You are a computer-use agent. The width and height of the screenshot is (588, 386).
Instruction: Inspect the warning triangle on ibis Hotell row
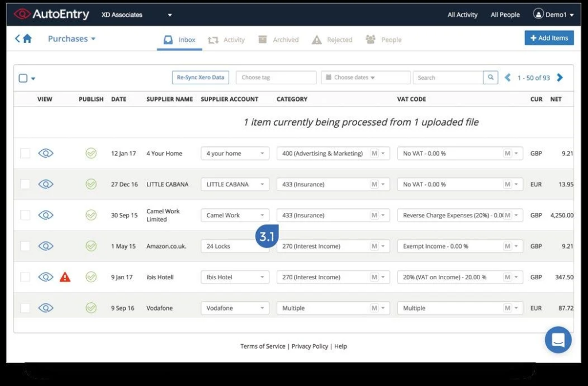(65, 277)
